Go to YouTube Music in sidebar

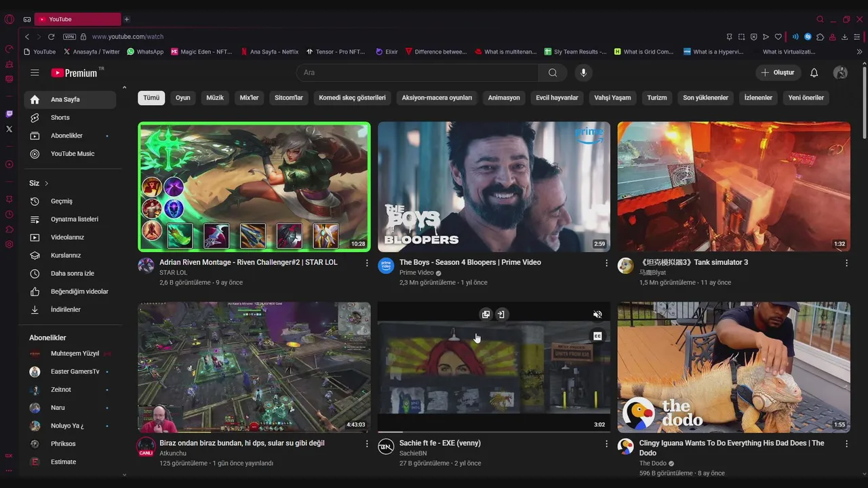point(70,154)
